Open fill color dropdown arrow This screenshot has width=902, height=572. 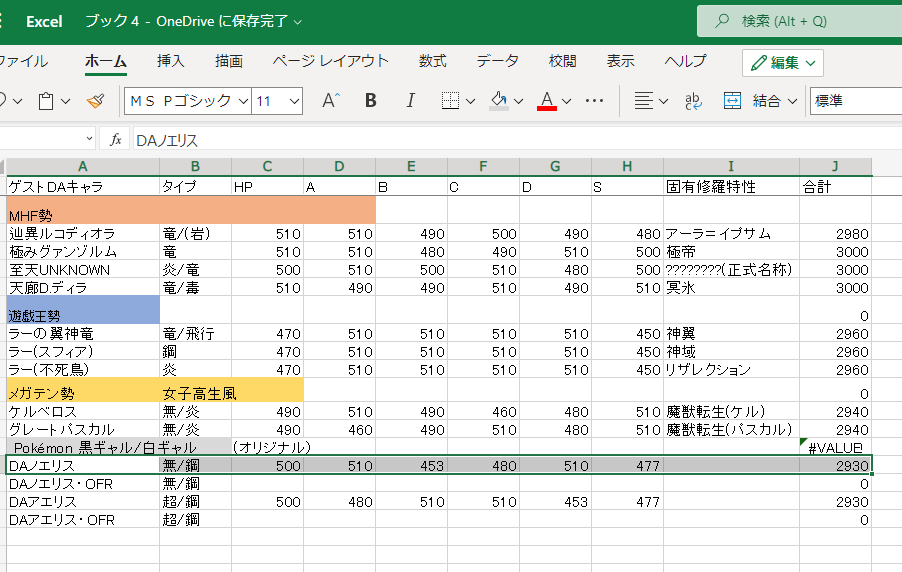pos(518,101)
